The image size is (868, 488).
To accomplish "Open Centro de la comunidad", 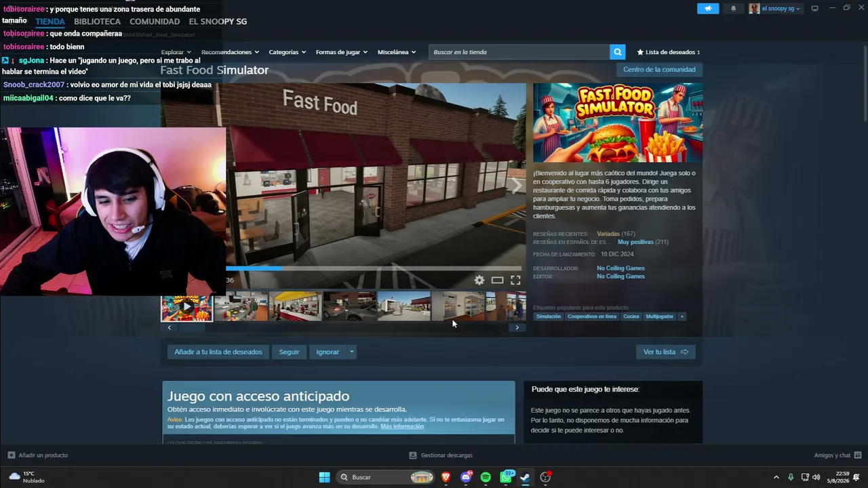I will click(659, 70).
